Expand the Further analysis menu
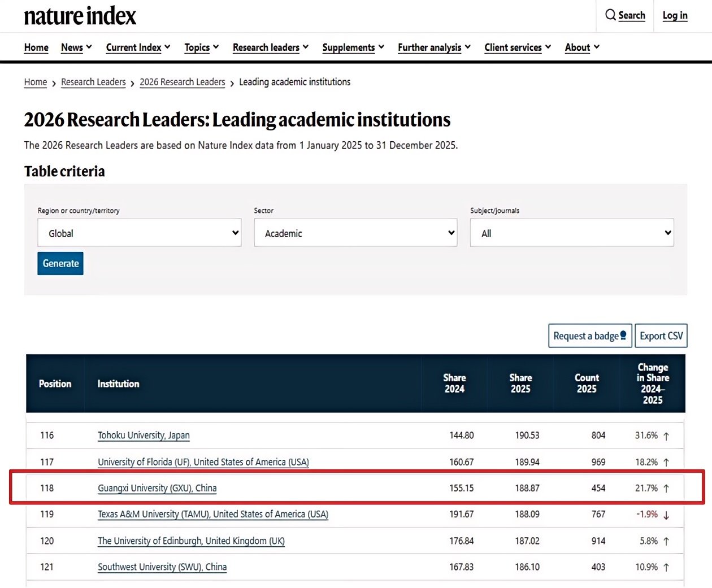Image resolution: width=712 pixels, height=588 pixels. [434, 47]
